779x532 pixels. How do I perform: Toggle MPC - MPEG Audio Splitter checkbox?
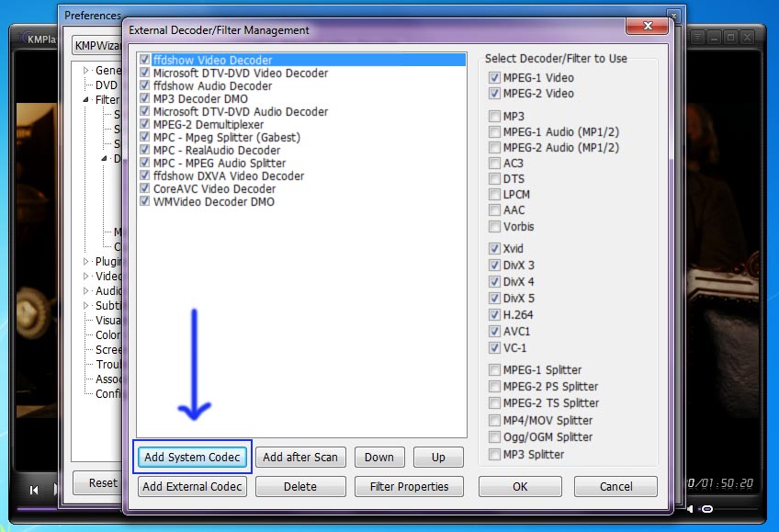tap(144, 163)
